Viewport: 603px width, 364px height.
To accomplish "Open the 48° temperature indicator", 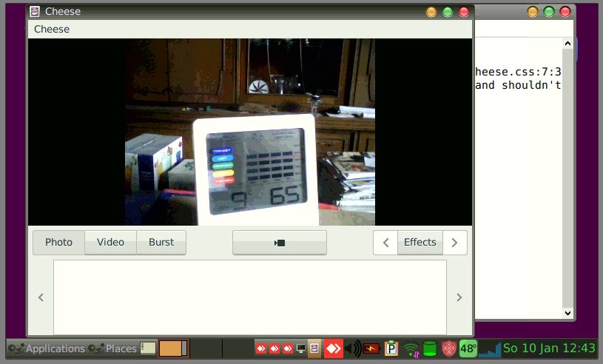I will pos(468,348).
